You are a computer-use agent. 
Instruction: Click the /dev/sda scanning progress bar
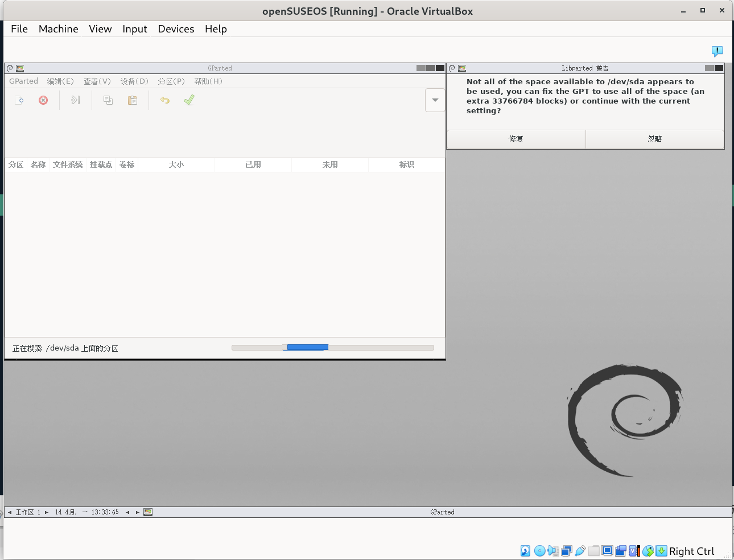click(333, 347)
